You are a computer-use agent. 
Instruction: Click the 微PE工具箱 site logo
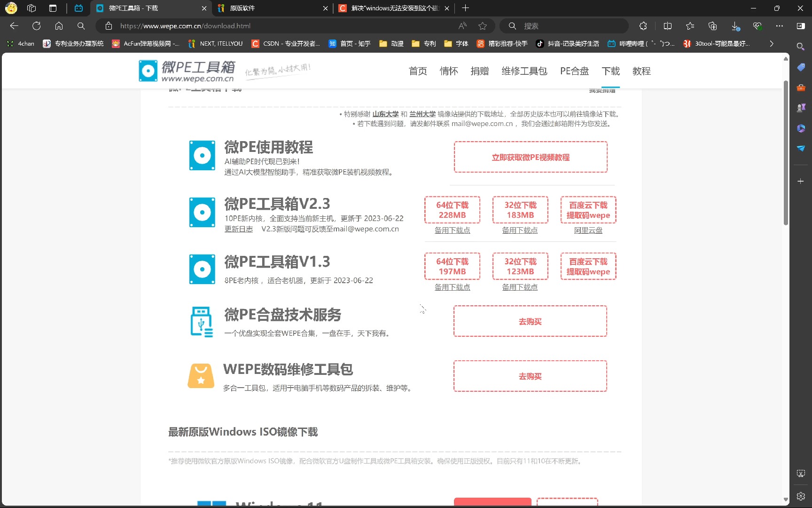187,71
